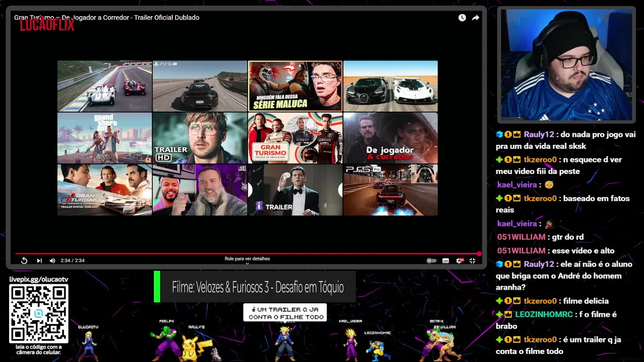644x362 pixels.
Task: Open the 'Trailer HD' thumbnail
Action: [x=200, y=138]
